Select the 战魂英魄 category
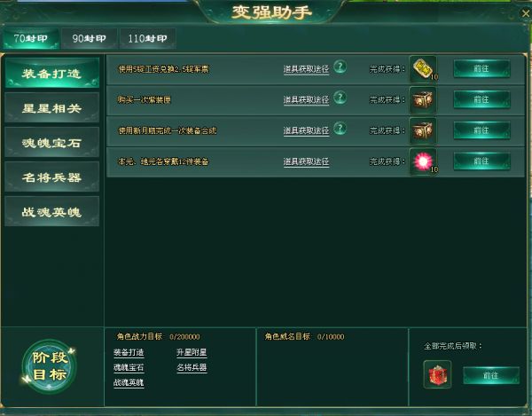 point(52,212)
